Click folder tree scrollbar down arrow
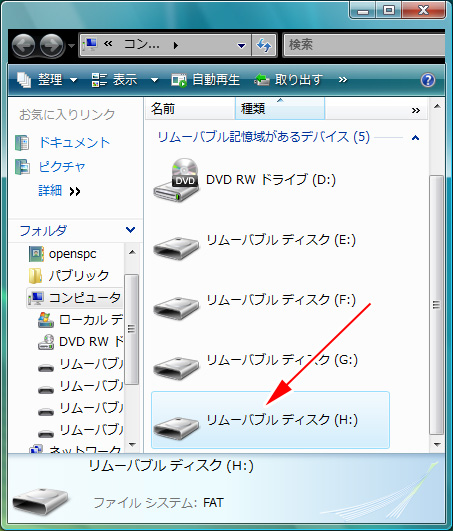The height and width of the screenshot is (531, 453). click(x=132, y=444)
